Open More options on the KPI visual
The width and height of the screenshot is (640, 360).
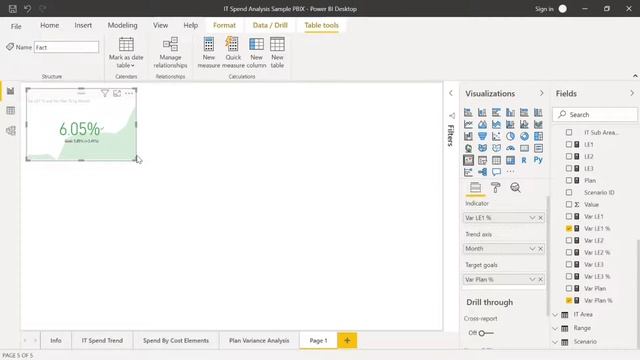pos(129,93)
